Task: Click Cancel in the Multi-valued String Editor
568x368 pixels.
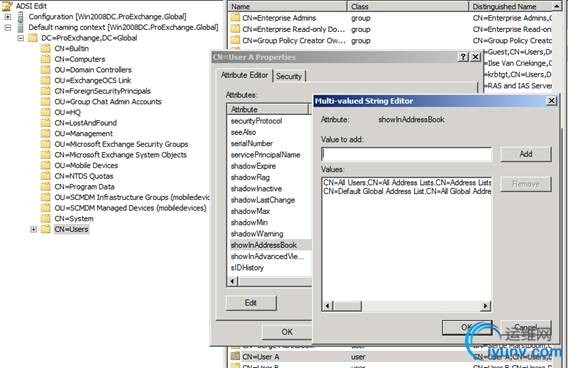Action: 526,327
